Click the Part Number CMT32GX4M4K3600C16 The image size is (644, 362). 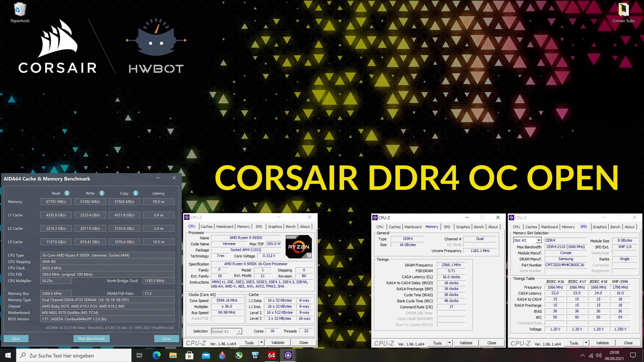[x=566, y=265]
